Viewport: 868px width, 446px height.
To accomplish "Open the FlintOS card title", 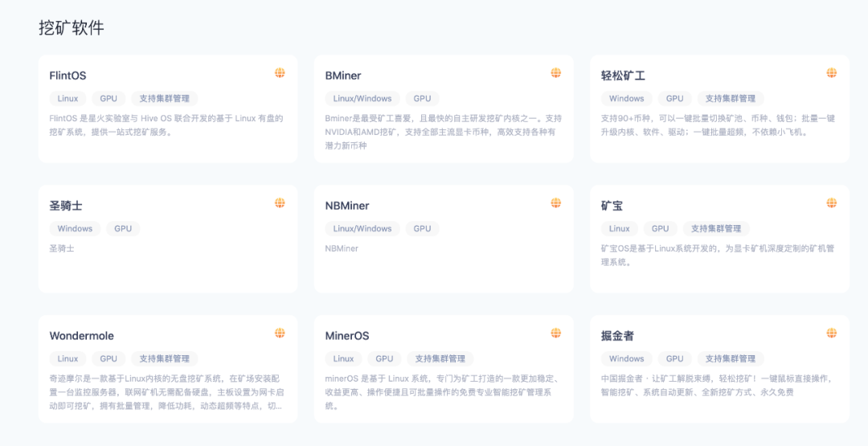I will pos(68,76).
